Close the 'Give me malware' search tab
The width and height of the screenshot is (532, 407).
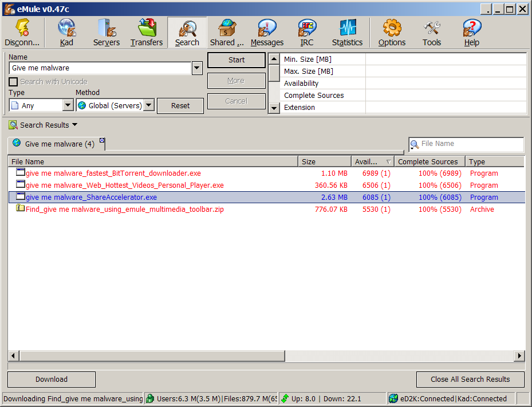pos(102,140)
